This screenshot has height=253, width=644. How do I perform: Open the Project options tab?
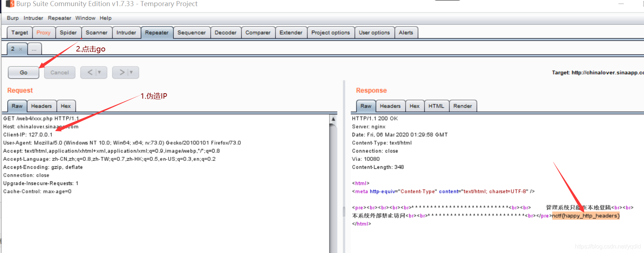pyautogui.click(x=331, y=32)
